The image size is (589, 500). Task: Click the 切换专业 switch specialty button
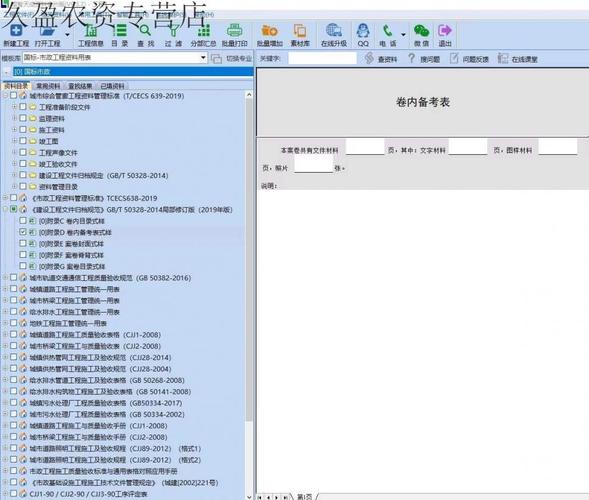coord(239,59)
